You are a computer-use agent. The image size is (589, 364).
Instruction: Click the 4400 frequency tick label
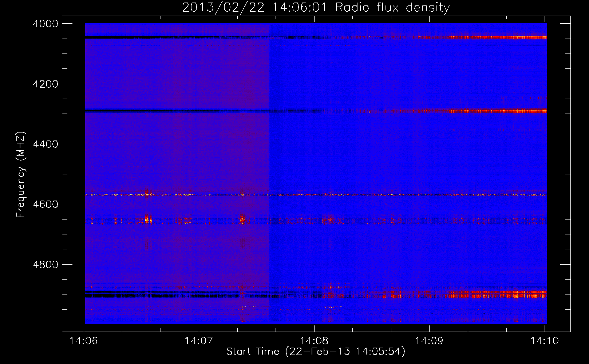tap(46, 144)
